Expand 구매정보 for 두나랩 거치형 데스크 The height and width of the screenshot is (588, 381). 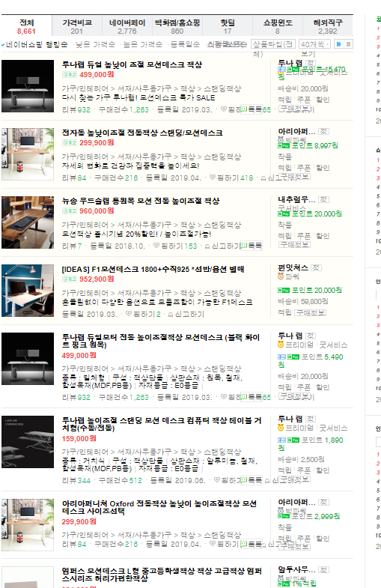click(294, 479)
